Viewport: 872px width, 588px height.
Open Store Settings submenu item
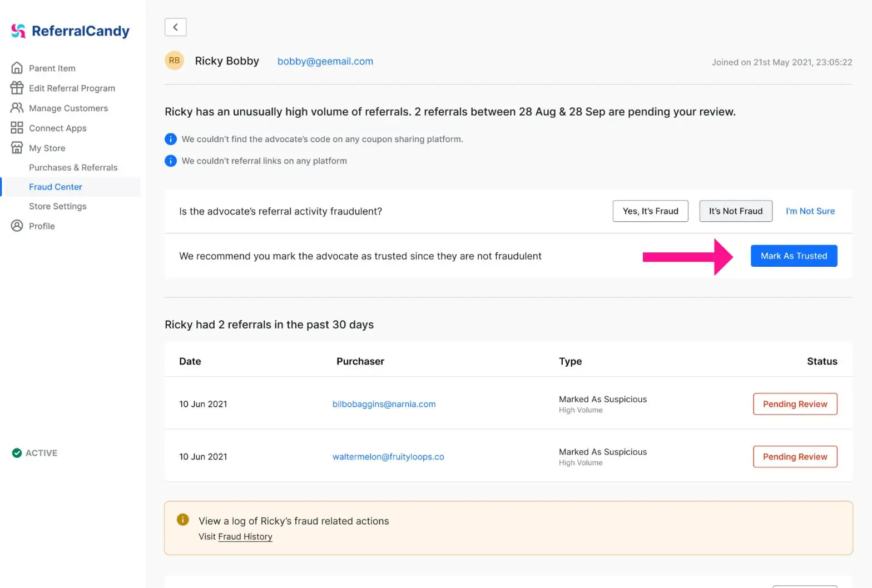(58, 206)
